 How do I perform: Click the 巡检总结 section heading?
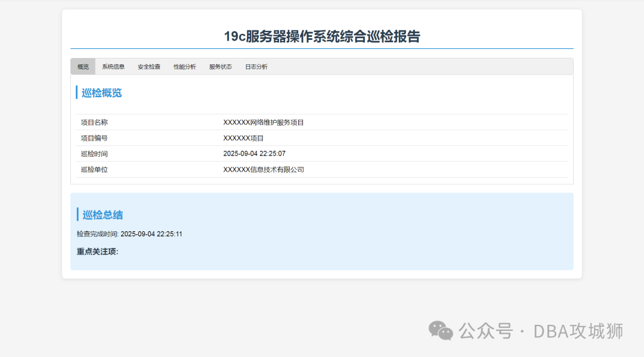tap(103, 215)
